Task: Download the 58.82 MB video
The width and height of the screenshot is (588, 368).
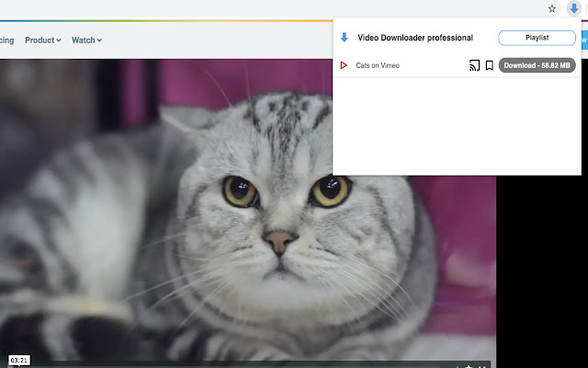Action: [x=537, y=65]
